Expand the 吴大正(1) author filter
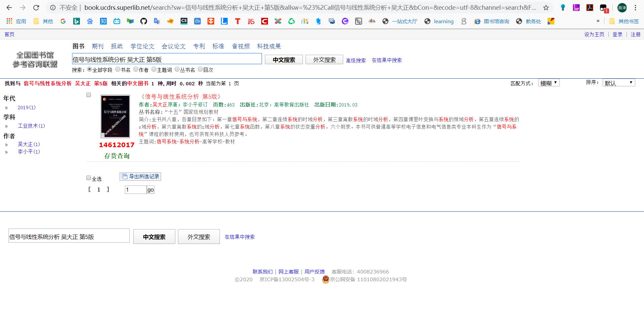Viewport: 644px width, 332px height. click(7, 144)
